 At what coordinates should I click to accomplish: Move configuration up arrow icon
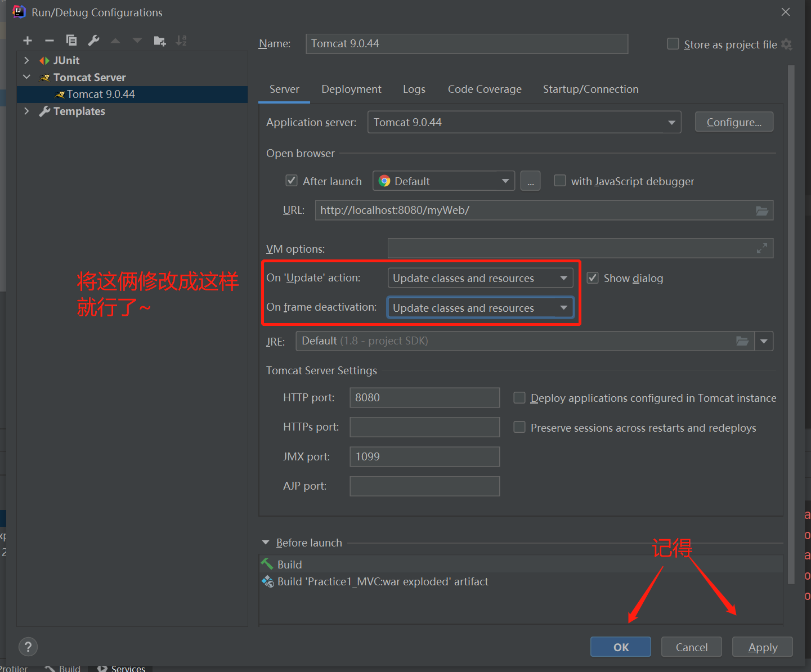click(x=115, y=41)
